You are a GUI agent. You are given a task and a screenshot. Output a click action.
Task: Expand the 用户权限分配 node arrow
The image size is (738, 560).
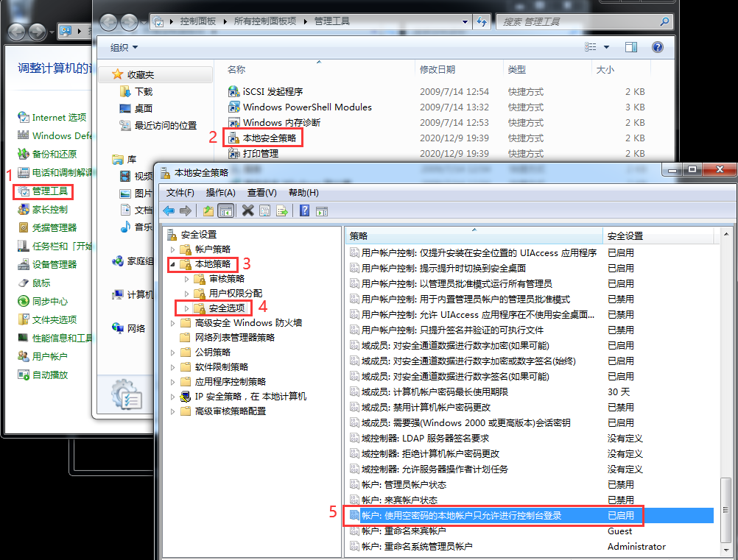pos(187,294)
